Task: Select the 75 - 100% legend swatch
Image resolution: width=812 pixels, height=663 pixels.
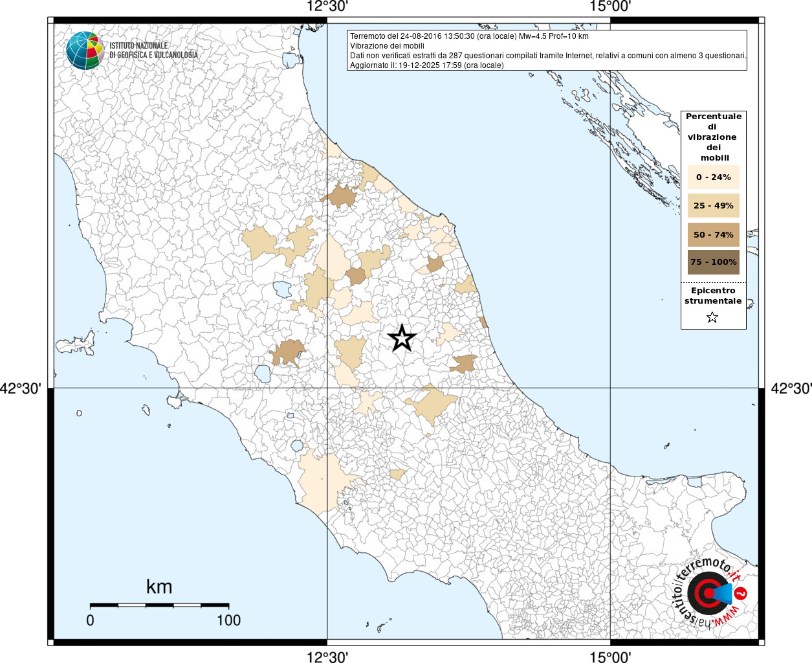Action: pyautogui.click(x=714, y=262)
